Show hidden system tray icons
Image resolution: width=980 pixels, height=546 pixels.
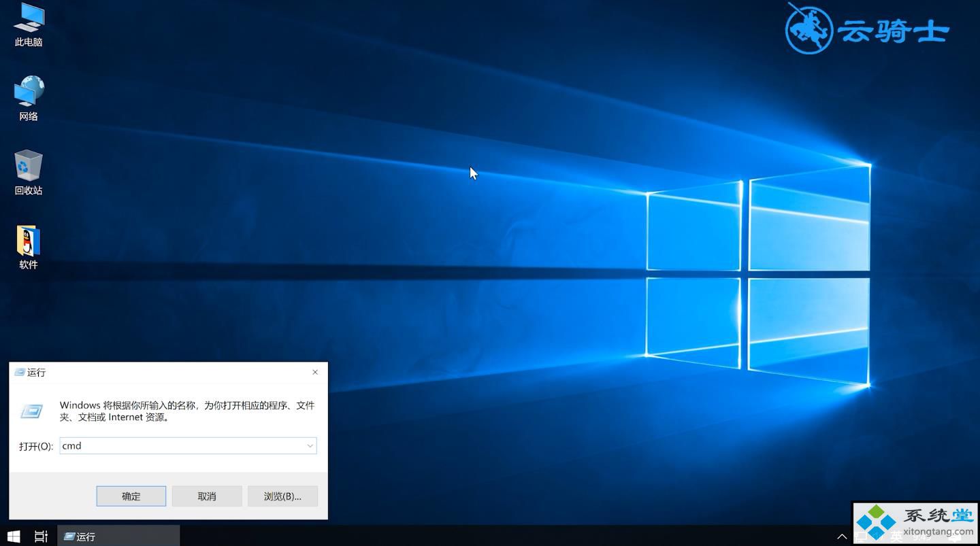point(842,536)
